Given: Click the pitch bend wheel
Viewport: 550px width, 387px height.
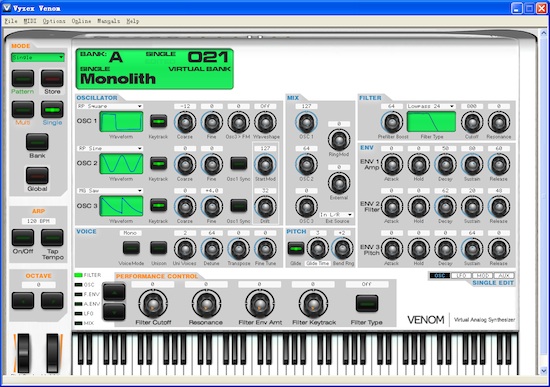Looking at the screenshot, I should pyautogui.click(x=24, y=353).
